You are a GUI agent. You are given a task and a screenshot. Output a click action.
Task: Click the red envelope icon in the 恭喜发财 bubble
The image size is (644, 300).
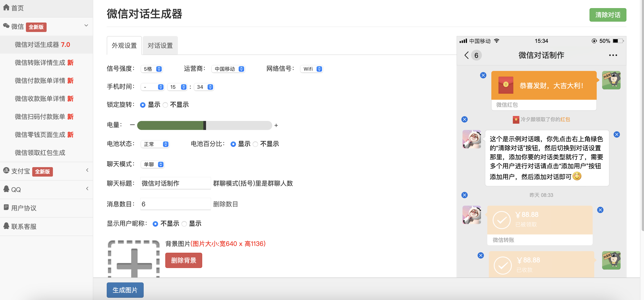coord(506,85)
